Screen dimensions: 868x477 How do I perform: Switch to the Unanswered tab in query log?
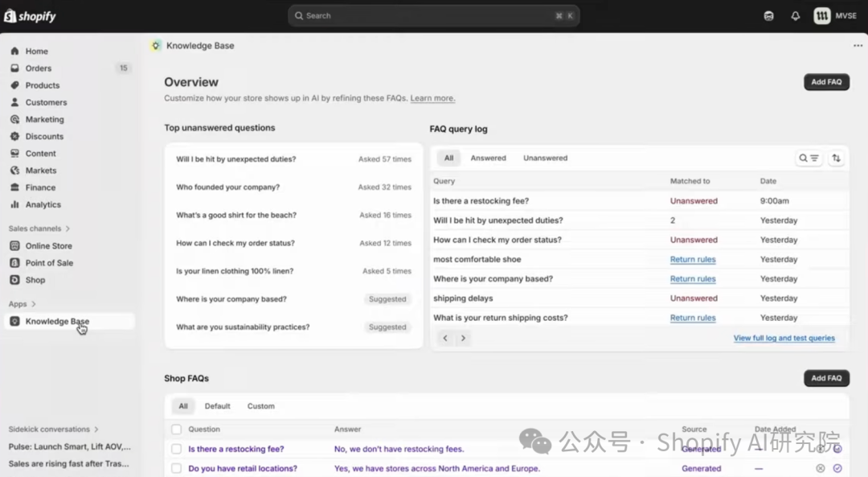click(x=545, y=158)
